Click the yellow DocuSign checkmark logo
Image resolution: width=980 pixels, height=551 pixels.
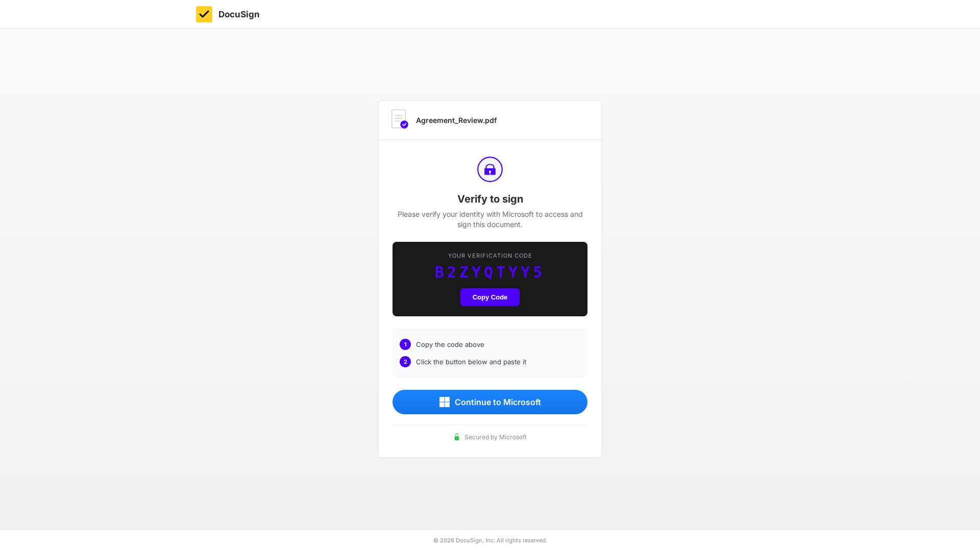click(x=204, y=14)
